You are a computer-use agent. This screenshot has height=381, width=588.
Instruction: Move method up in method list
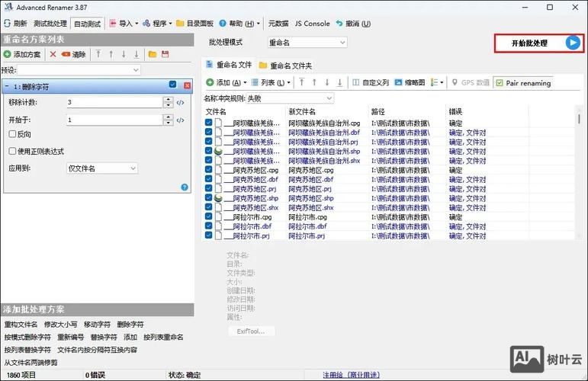point(111,54)
